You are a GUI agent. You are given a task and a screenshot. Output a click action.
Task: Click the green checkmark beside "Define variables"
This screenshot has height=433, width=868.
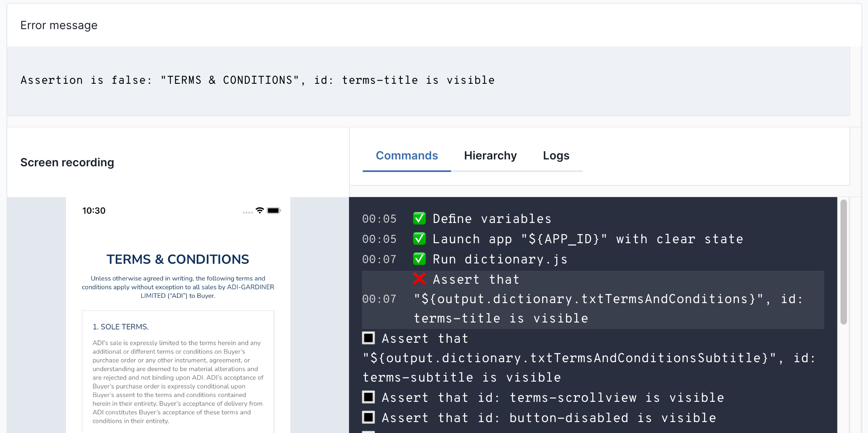click(x=419, y=219)
